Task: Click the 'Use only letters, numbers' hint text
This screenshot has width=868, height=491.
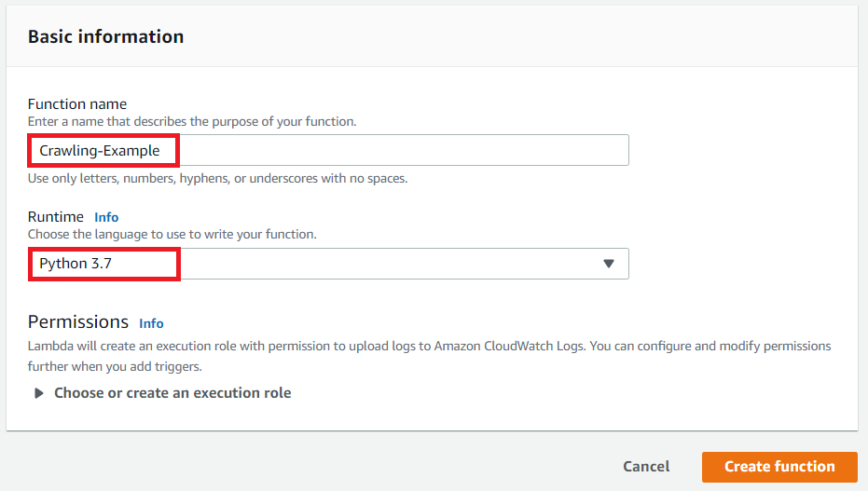Action: (217, 178)
